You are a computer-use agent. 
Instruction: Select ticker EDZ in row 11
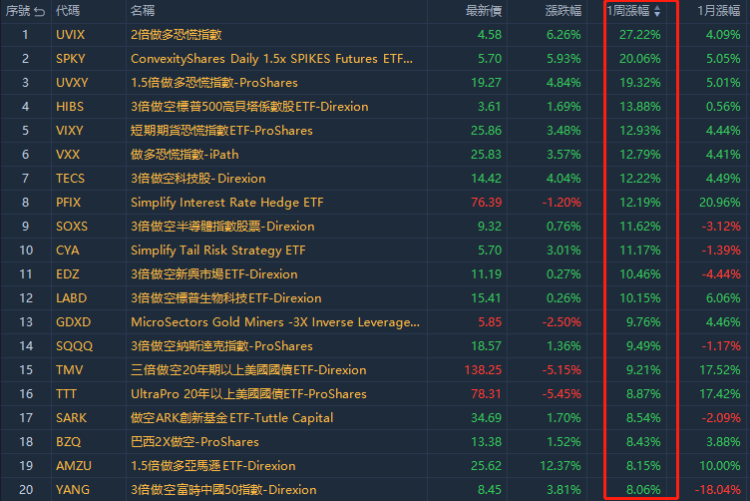67,274
